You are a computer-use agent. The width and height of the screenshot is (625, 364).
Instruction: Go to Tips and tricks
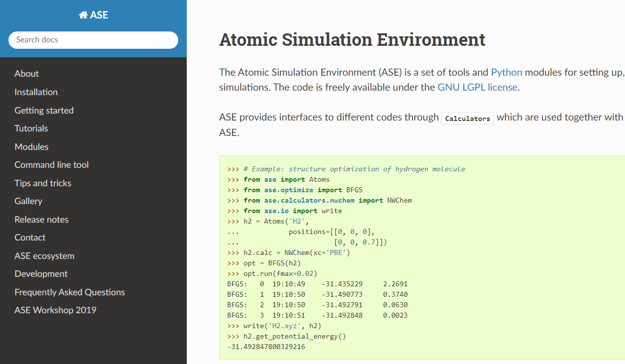pyautogui.click(x=43, y=183)
